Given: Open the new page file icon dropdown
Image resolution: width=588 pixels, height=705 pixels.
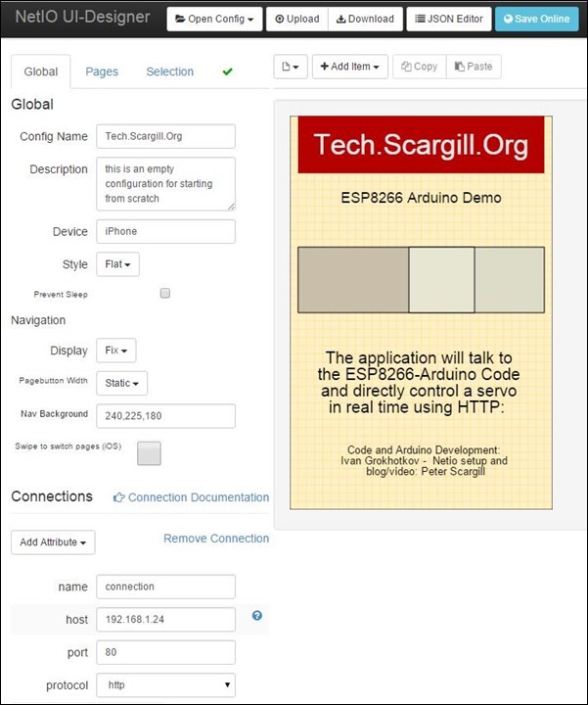Looking at the screenshot, I should 290,67.
